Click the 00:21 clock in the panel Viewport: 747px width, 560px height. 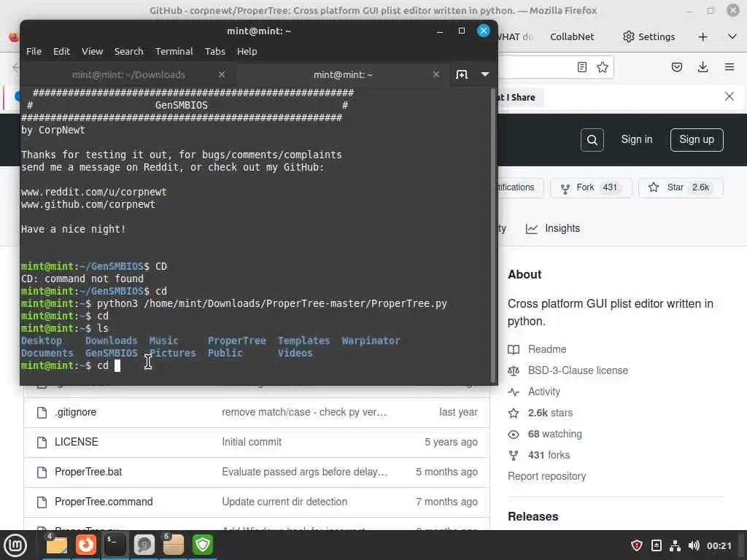point(719,545)
